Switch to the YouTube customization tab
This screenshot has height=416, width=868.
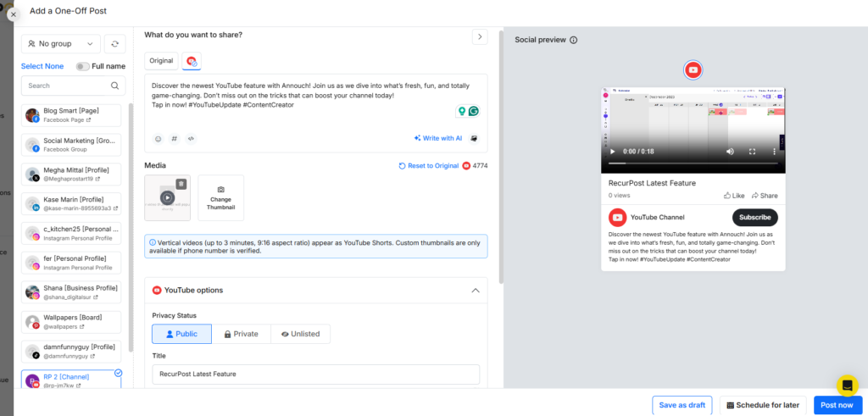[x=192, y=61]
